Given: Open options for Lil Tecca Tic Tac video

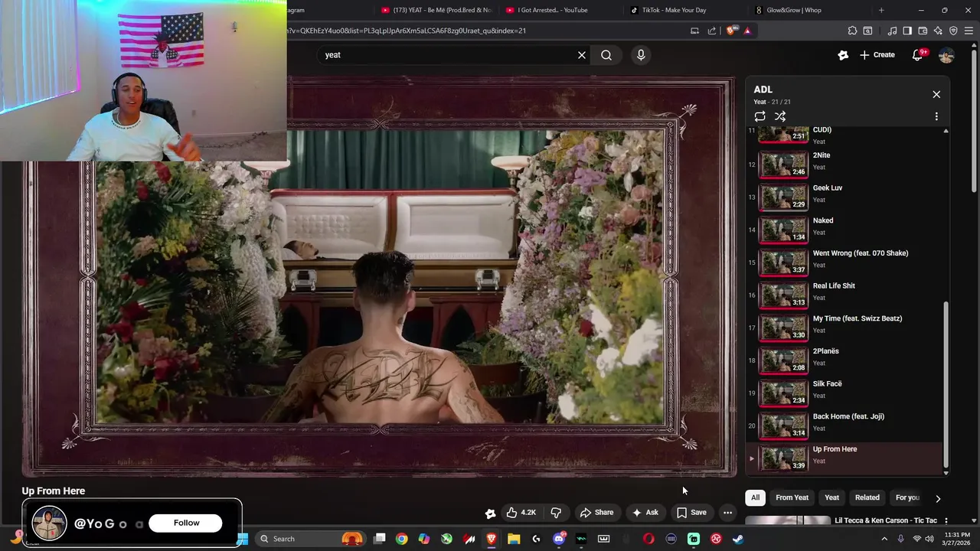Looking at the screenshot, I should point(946,521).
